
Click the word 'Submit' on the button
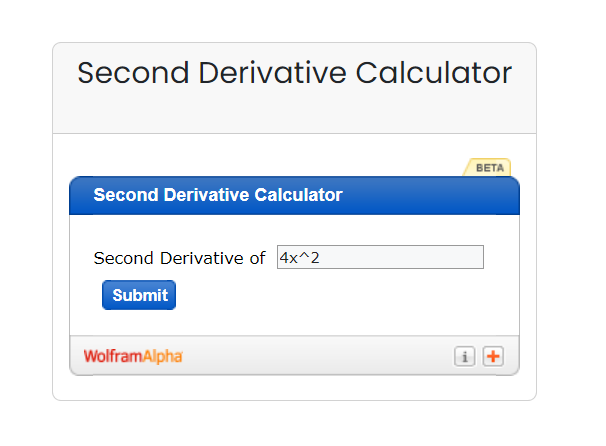click(x=139, y=295)
